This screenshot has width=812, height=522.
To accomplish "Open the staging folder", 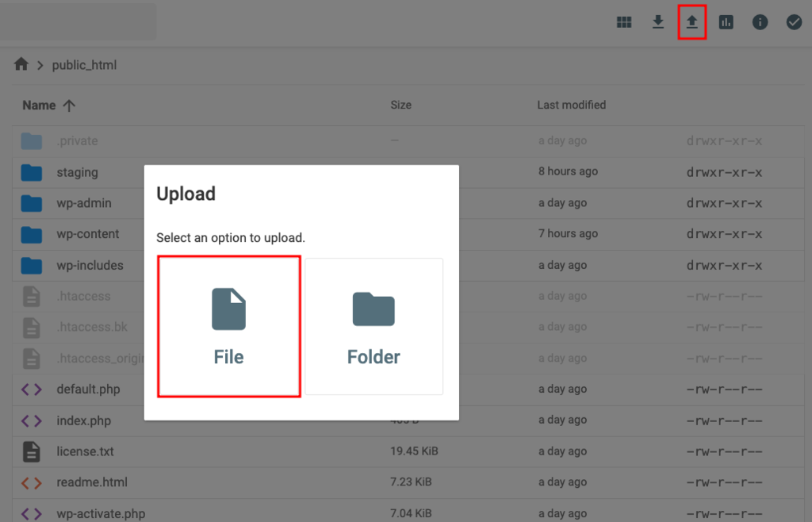I will pos(79,172).
